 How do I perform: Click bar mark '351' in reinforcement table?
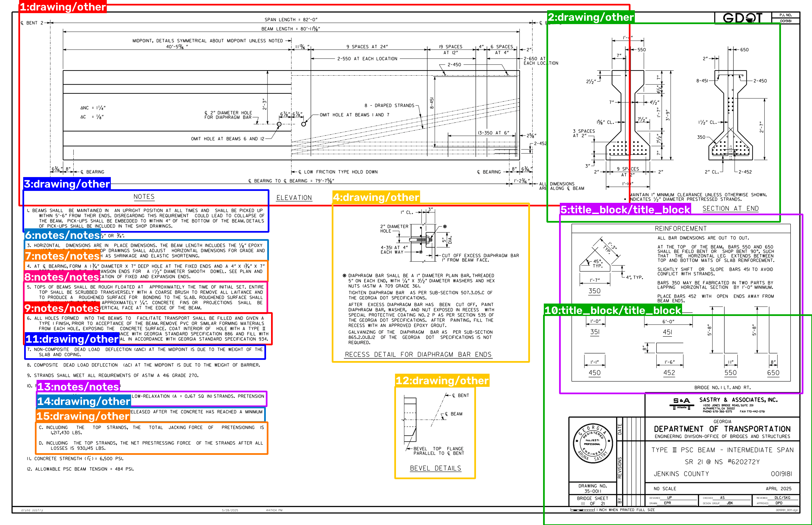[595, 332]
